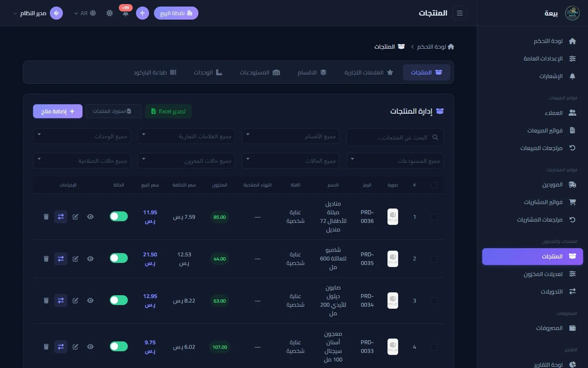Toggle the sidebar hamburger menu icon
The width and height of the screenshot is (588, 368).
[x=460, y=13]
